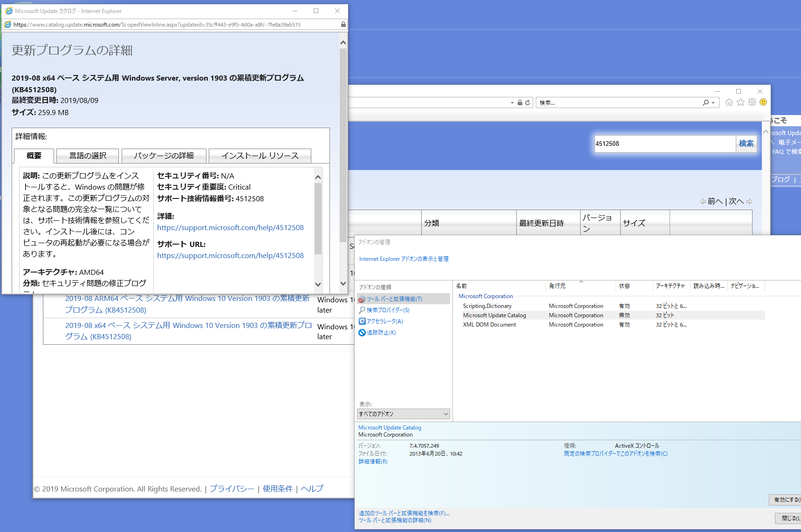801x532 pixels.
Task: Click 有効にする enable button
Action: [786, 500]
